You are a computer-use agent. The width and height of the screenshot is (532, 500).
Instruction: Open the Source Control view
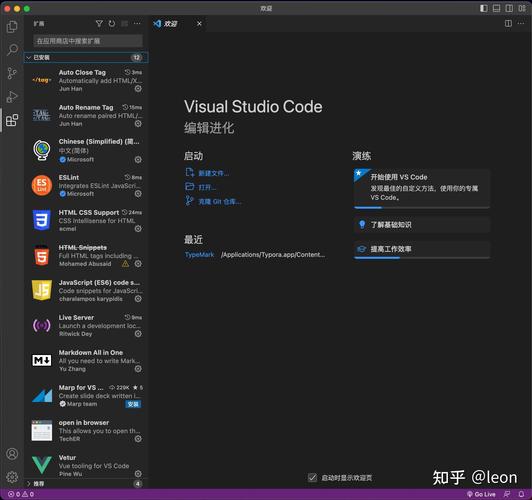pyautogui.click(x=12, y=73)
